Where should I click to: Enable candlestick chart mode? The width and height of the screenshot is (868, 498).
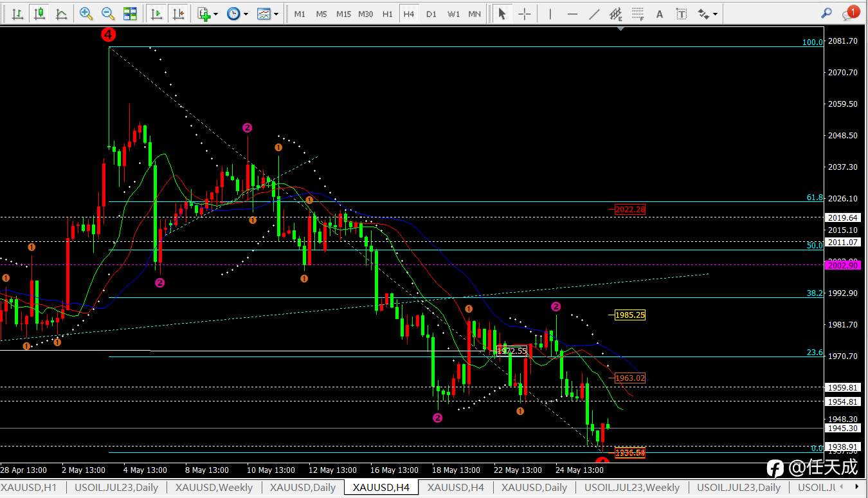click(40, 14)
